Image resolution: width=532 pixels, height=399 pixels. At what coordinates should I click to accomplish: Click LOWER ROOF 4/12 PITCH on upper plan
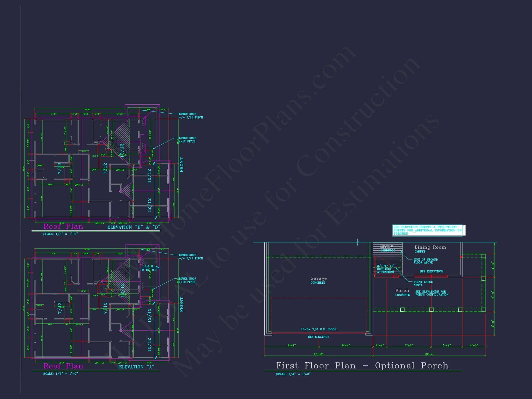coord(187,140)
